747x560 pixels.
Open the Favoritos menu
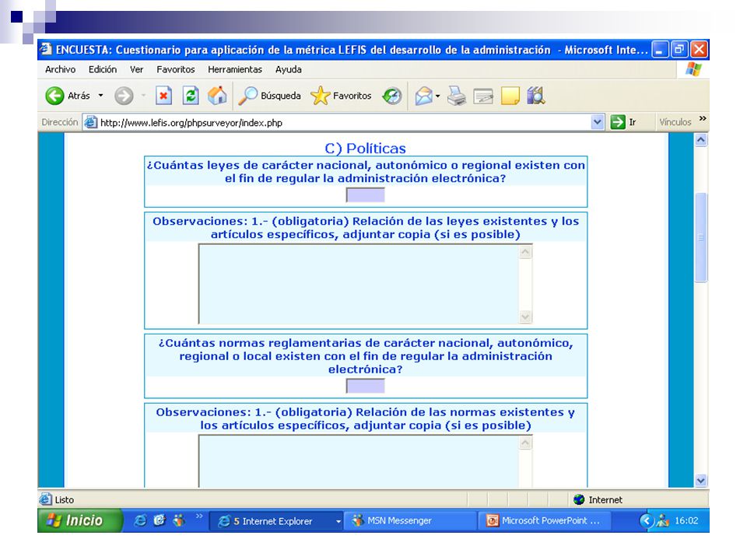point(176,69)
